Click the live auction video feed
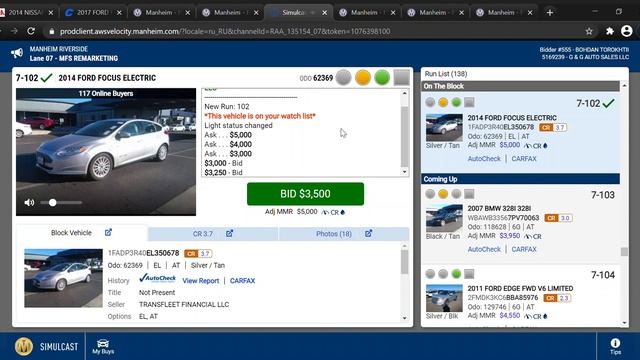The image size is (640, 360). 106,152
